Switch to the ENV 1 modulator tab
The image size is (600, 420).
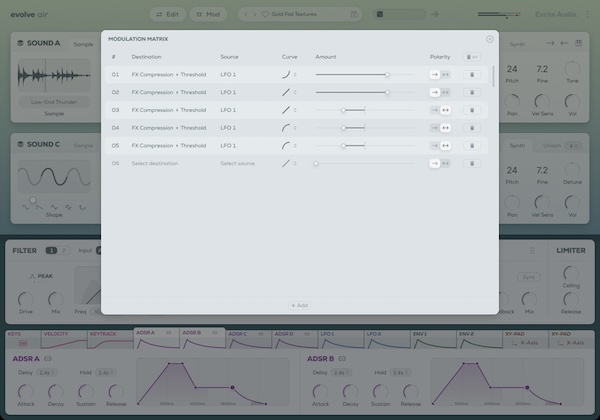click(418, 335)
